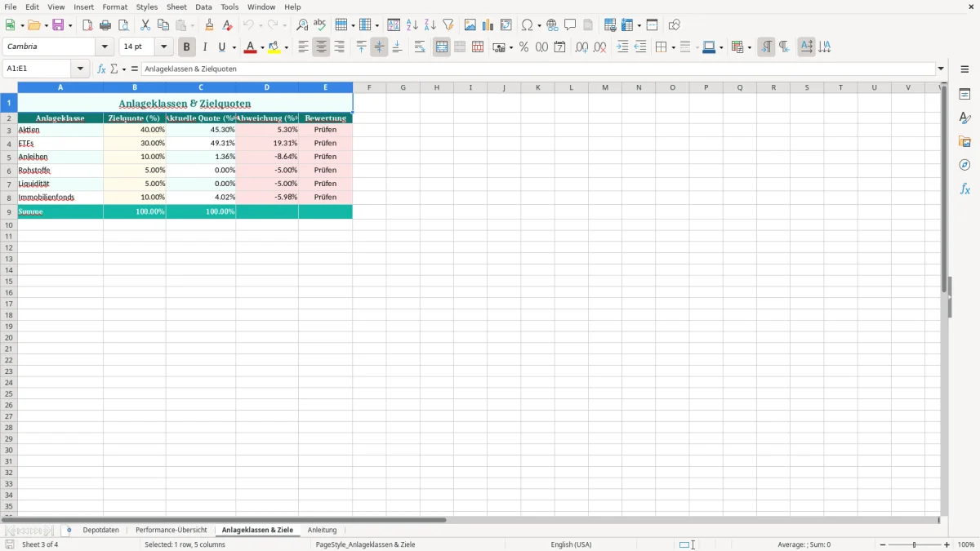This screenshot has height=551, width=980.
Task: Click the Save document icon
Action: coord(58,25)
